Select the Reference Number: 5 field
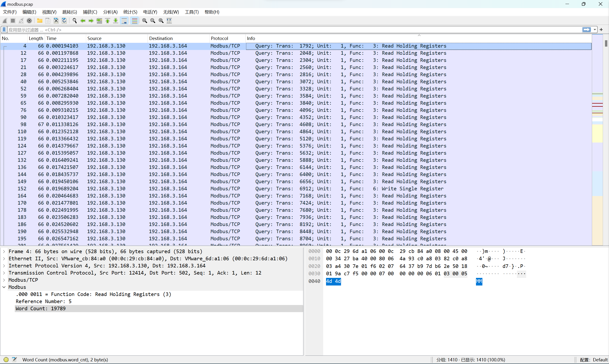The image size is (609, 364). point(159,301)
